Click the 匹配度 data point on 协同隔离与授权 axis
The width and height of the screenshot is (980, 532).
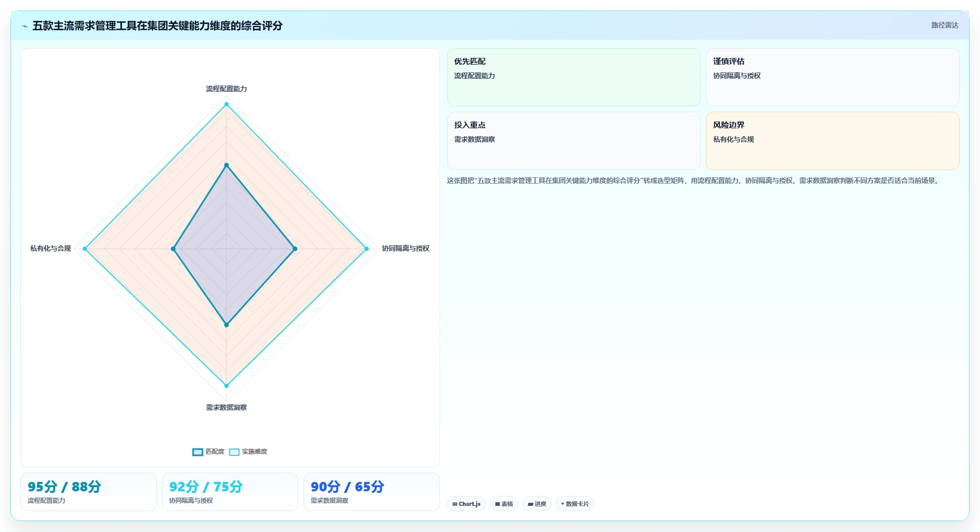click(295, 249)
